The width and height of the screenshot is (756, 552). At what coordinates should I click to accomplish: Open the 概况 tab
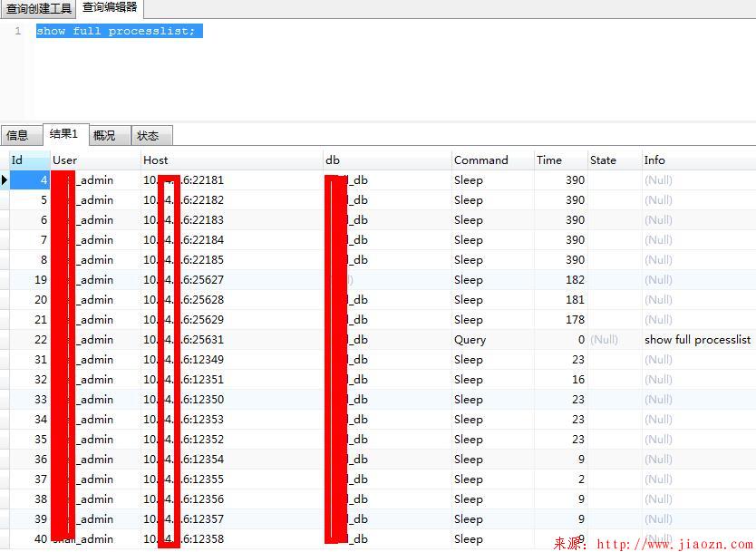point(106,134)
